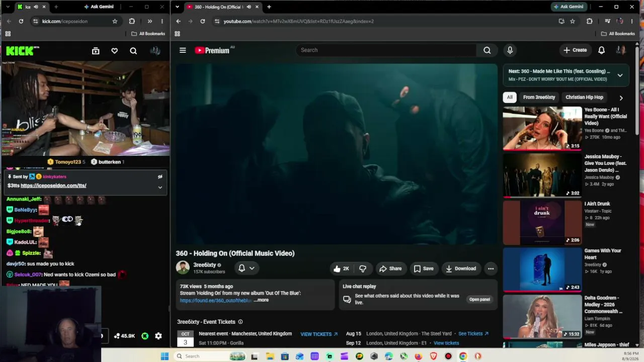This screenshot has height=362, width=644.
Task: Open Kick profile avatar menu
Action: coord(155,51)
